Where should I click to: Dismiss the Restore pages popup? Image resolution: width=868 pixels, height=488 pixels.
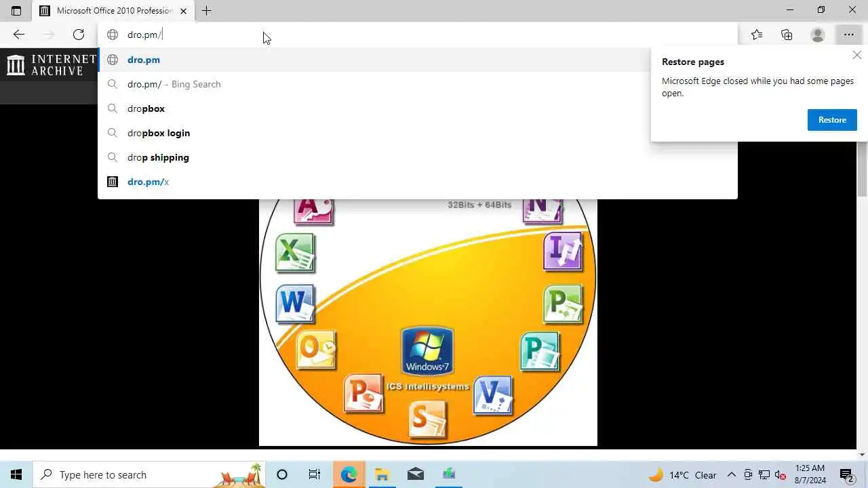857,55
